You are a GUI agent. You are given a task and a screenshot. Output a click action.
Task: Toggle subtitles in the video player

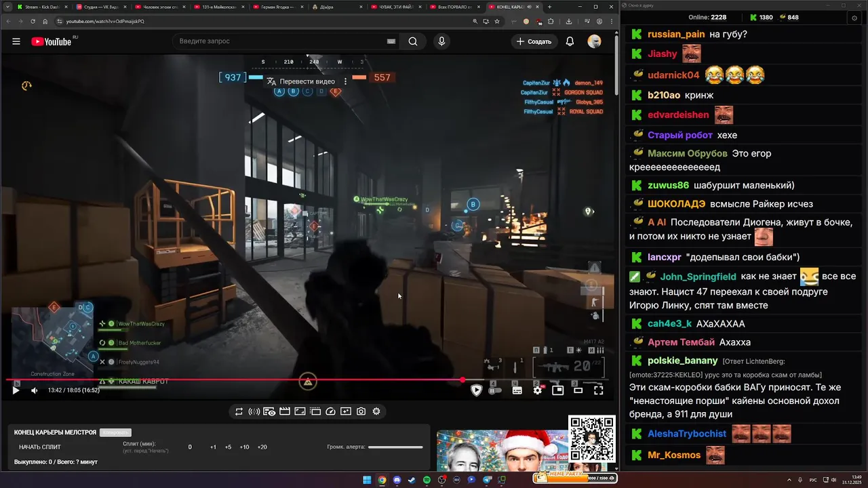coord(517,390)
